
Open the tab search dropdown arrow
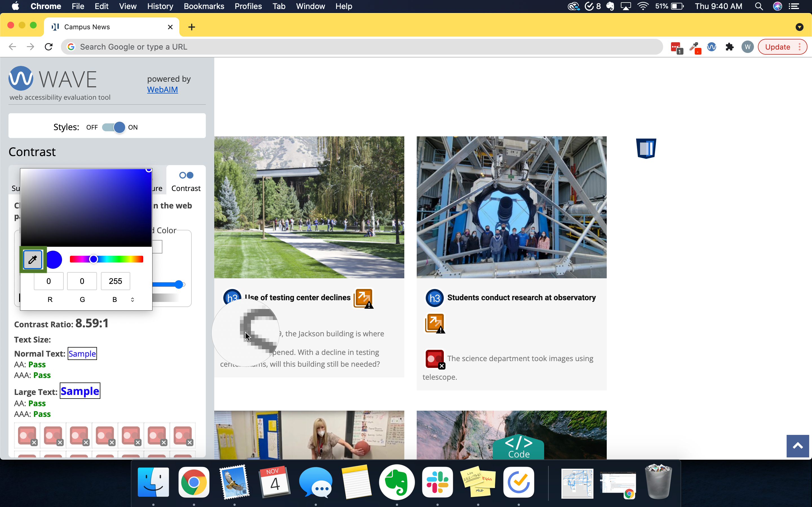pos(799,27)
